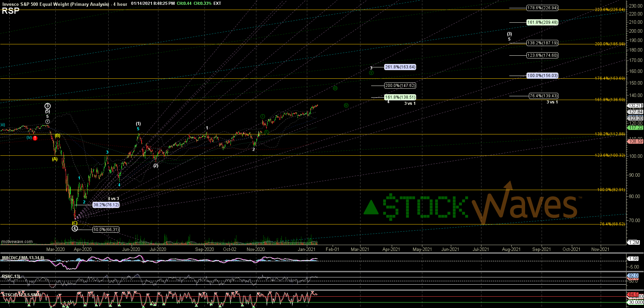The width and height of the screenshot is (644, 308).
Task: Select the yellow (A) wave label
Action: pyautogui.click(x=55, y=159)
